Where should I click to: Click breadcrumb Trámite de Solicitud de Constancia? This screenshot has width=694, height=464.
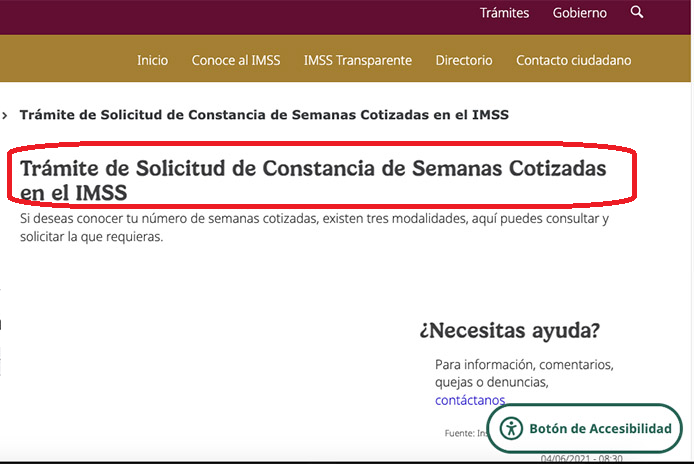[264, 115]
